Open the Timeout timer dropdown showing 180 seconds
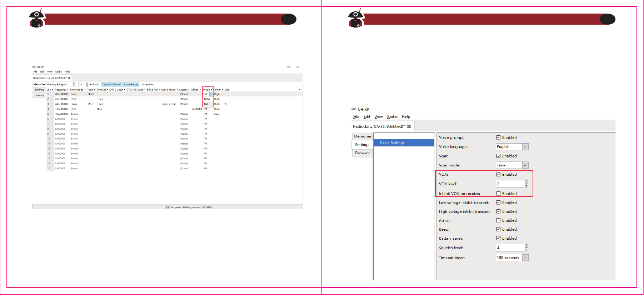The width and height of the screenshot is (644, 295). tap(512, 258)
